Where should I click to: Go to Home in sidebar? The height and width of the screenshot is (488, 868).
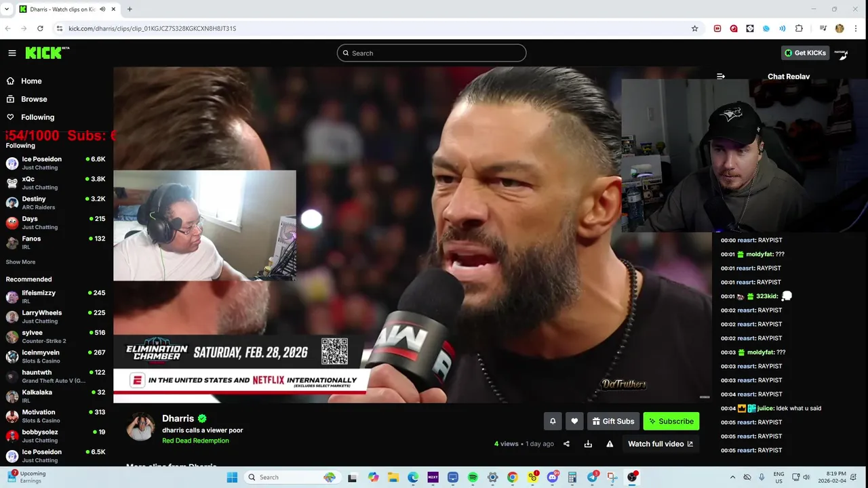click(24, 81)
